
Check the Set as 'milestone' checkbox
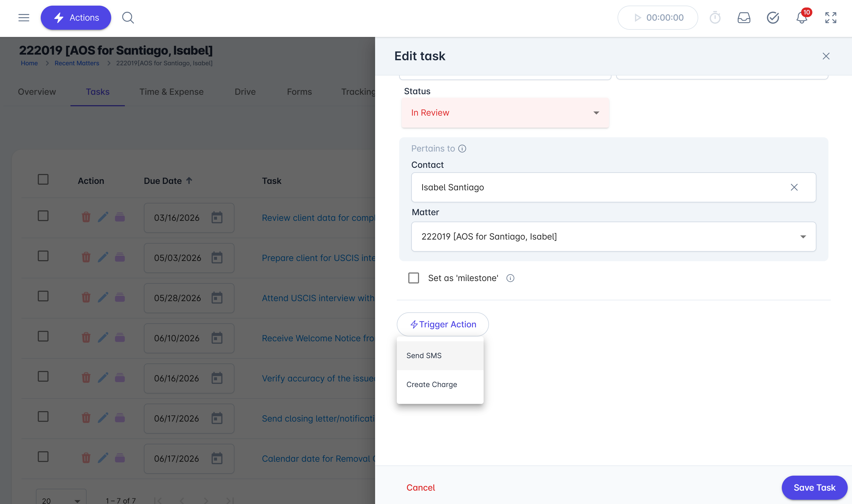[x=413, y=278]
